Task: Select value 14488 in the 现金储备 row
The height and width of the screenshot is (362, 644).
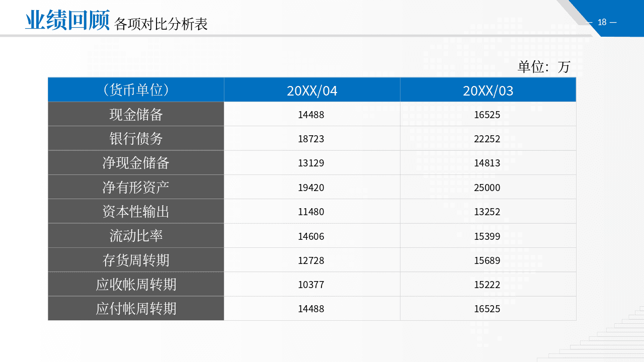Action: (x=312, y=114)
